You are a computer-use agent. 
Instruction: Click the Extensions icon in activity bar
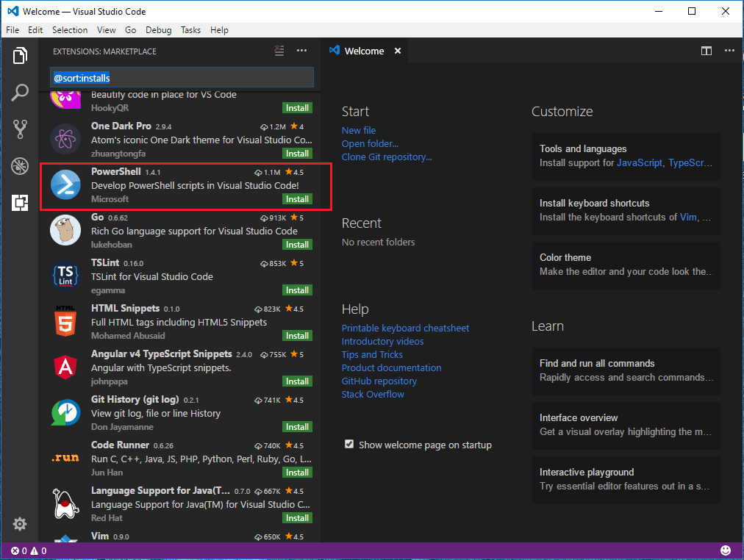pyautogui.click(x=20, y=203)
